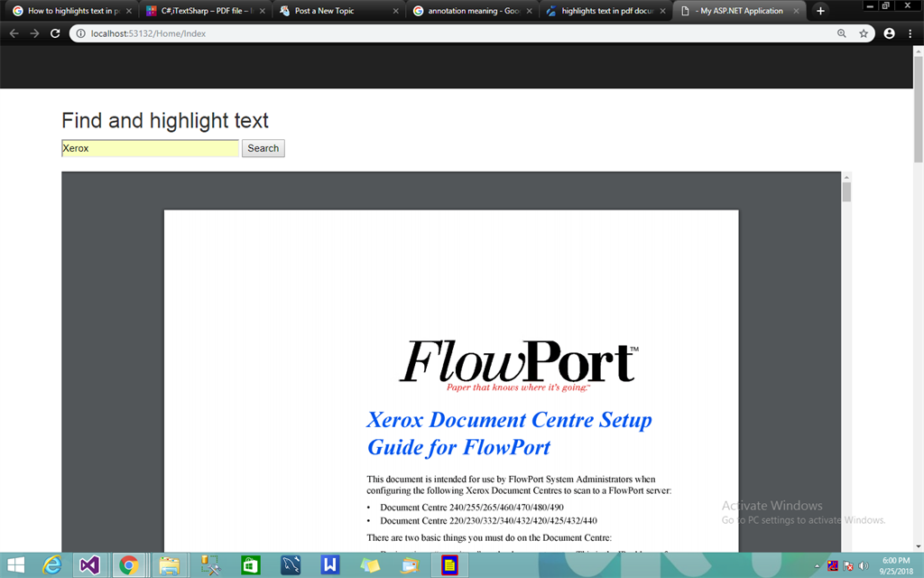924x578 pixels.
Task: Switch to 'annotation meaning - Goo' tab
Action: 473,11
